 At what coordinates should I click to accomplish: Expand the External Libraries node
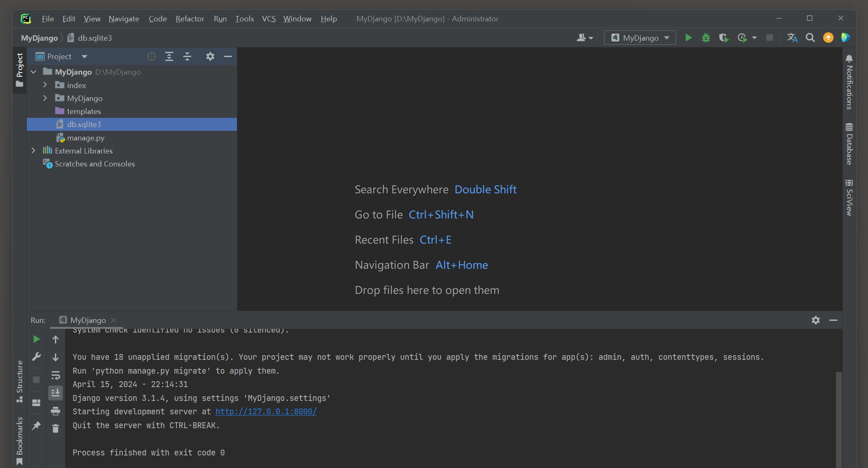click(x=34, y=151)
